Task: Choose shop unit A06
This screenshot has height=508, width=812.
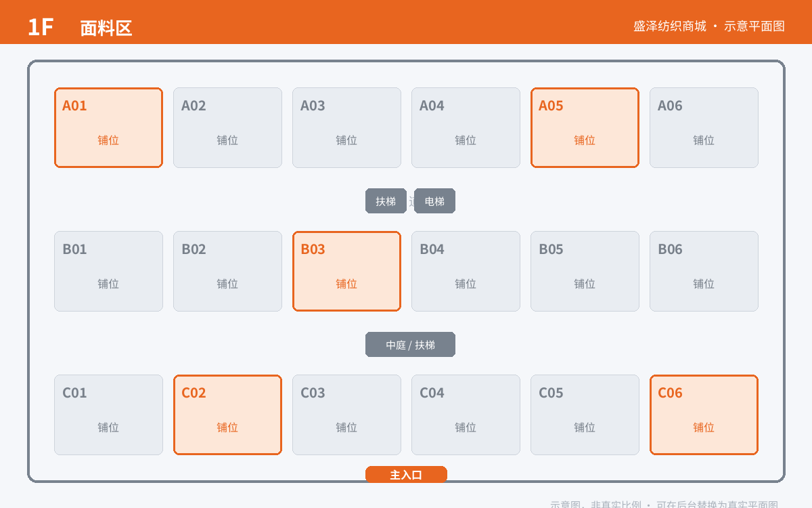Action: click(x=704, y=127)
